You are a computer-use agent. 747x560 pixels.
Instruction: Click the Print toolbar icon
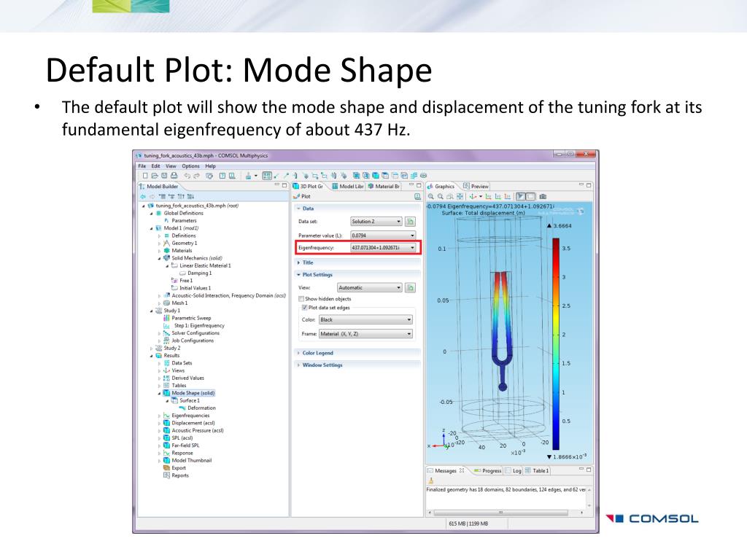coord(174,176)
